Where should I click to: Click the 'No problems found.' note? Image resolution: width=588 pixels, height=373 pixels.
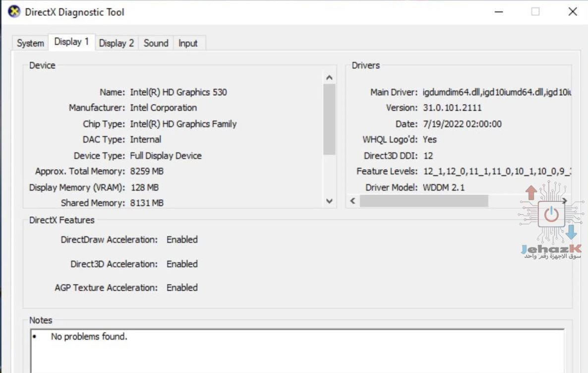pos(89,337)
